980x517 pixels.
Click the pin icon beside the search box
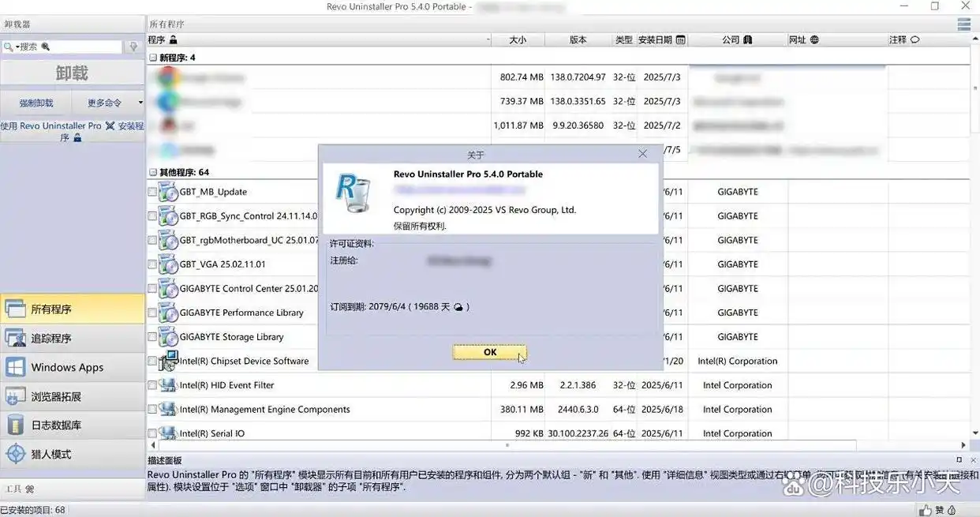click(x=133, y=47)
